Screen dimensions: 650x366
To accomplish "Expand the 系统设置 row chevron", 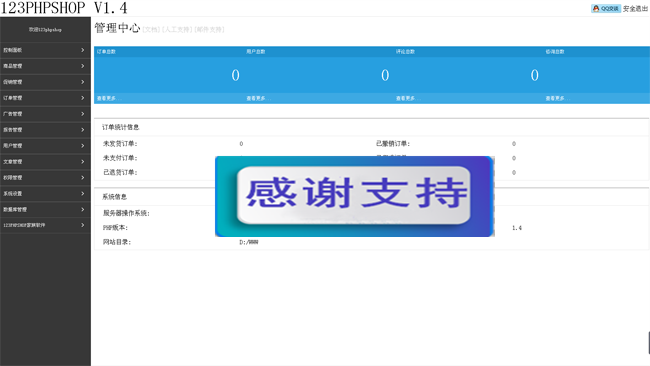I will (82, 194).
